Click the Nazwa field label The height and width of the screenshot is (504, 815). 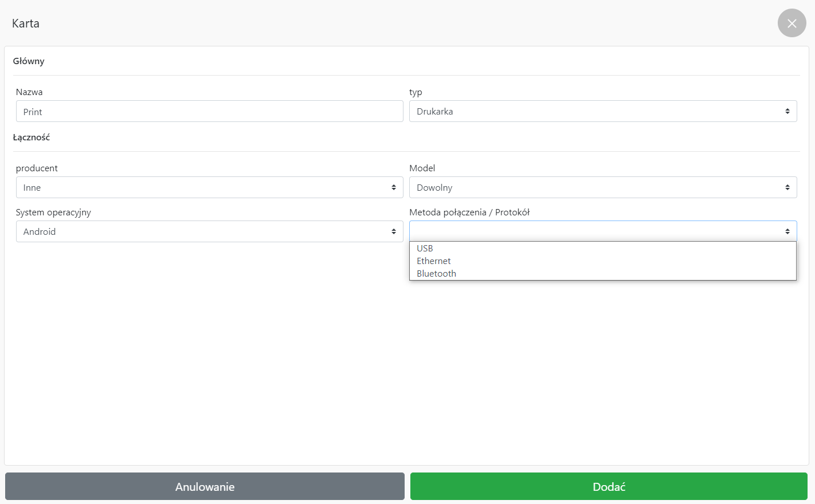tap(29, 92)
